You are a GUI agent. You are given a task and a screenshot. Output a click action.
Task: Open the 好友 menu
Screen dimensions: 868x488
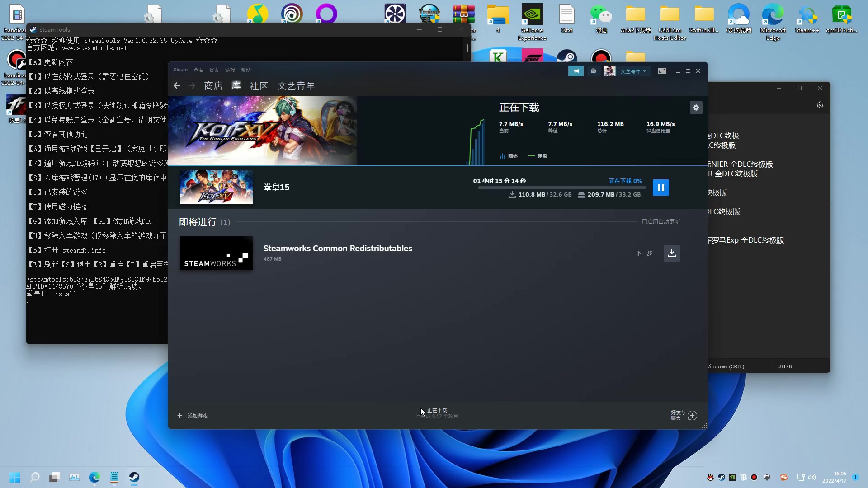coord(214,70)
